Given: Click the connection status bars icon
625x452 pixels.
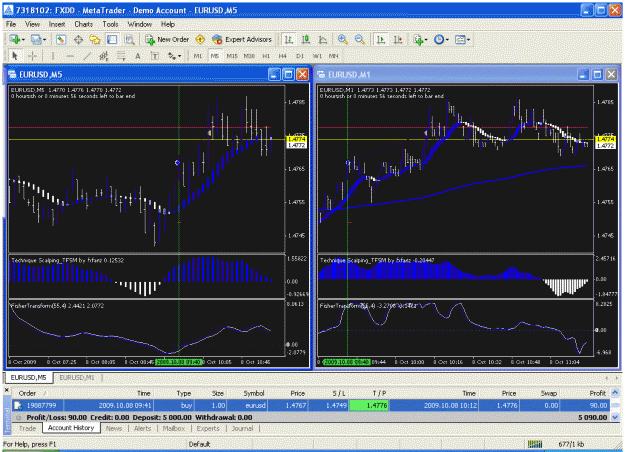Looking at the screenshot, I should coord(535,444).
